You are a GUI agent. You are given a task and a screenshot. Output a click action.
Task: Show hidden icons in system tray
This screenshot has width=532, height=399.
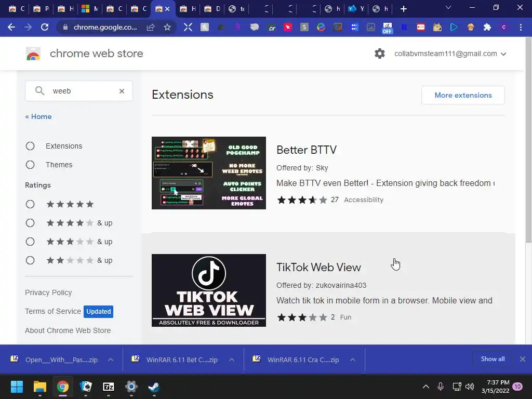click(x=426, y=387)
